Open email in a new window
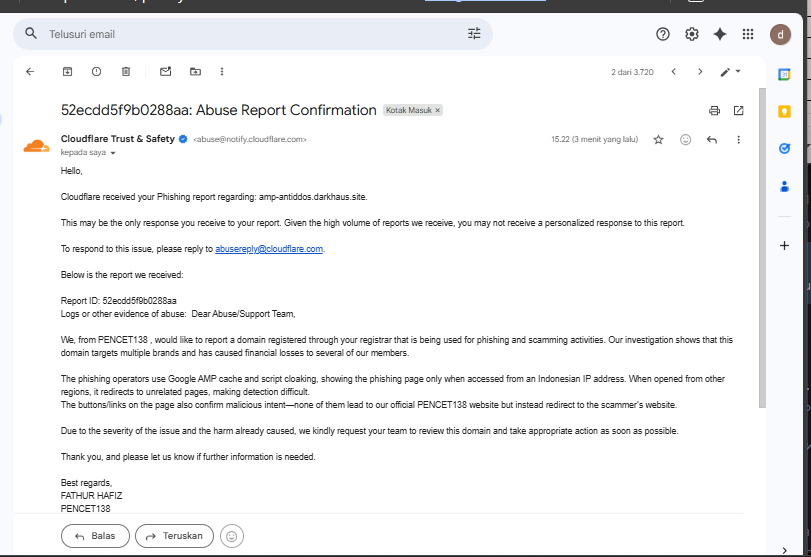This screenshot has height=557, width=811. click(739, 110)
